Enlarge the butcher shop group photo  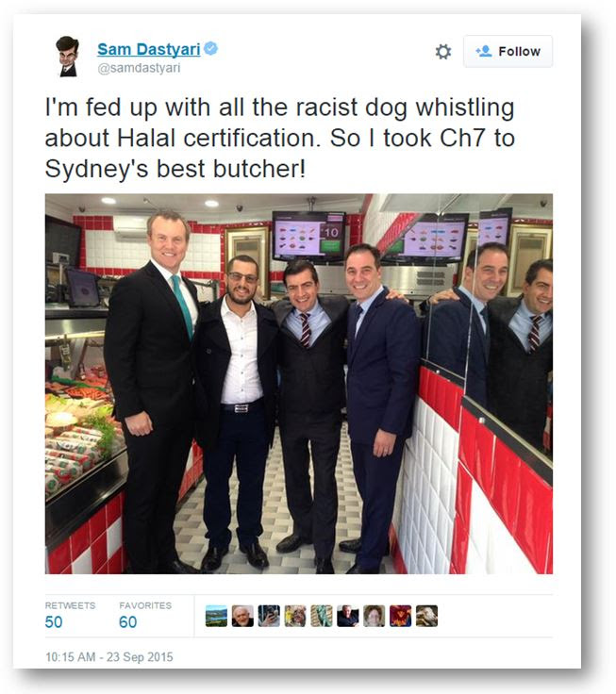point(299,384)
